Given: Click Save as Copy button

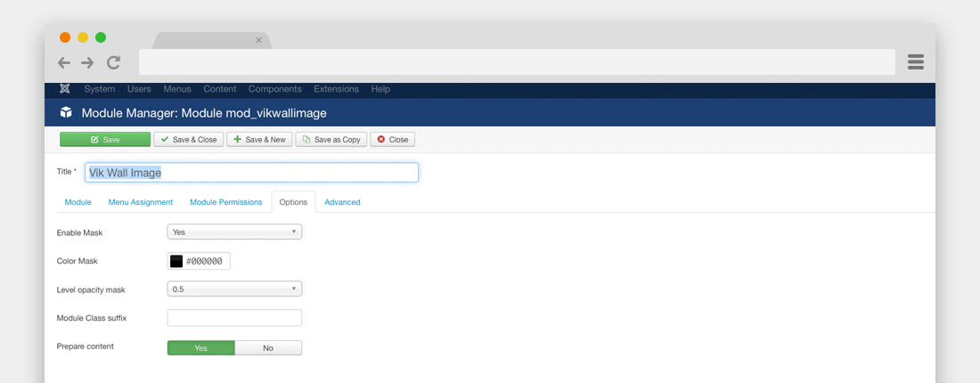Looking at the screenshot, I should point(331,140).
